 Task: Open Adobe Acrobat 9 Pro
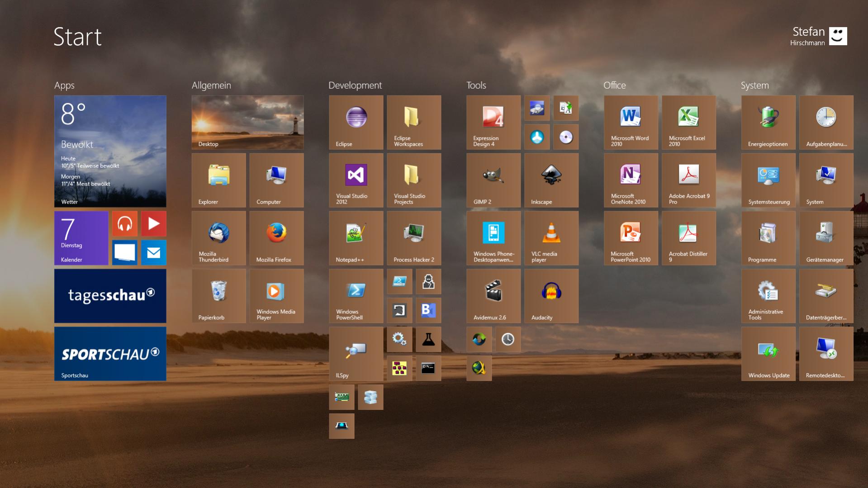tap(689, 180)
